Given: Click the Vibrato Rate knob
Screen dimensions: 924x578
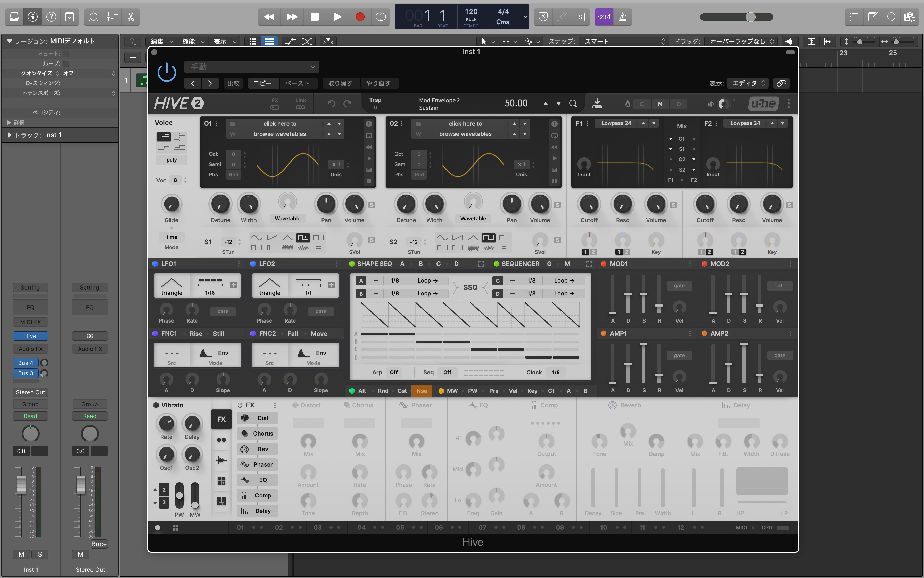Looking at the screenshot, I should [166, 423].
